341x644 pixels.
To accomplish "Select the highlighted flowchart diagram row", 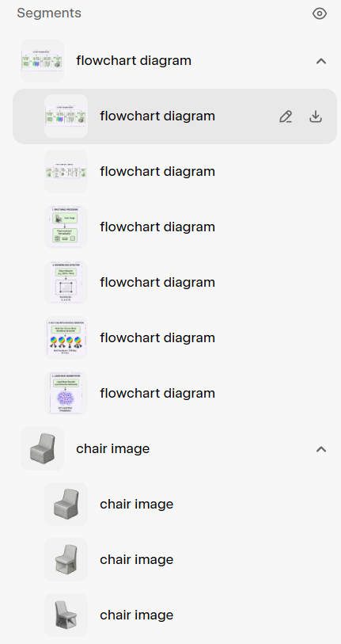I will [175, 116].
